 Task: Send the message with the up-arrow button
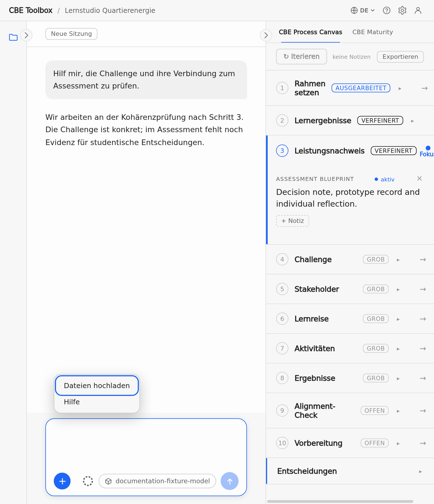coord(230,481)
